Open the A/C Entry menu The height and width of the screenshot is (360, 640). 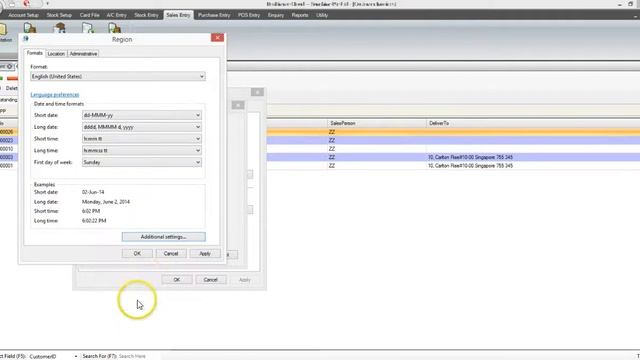click(116, 15)
